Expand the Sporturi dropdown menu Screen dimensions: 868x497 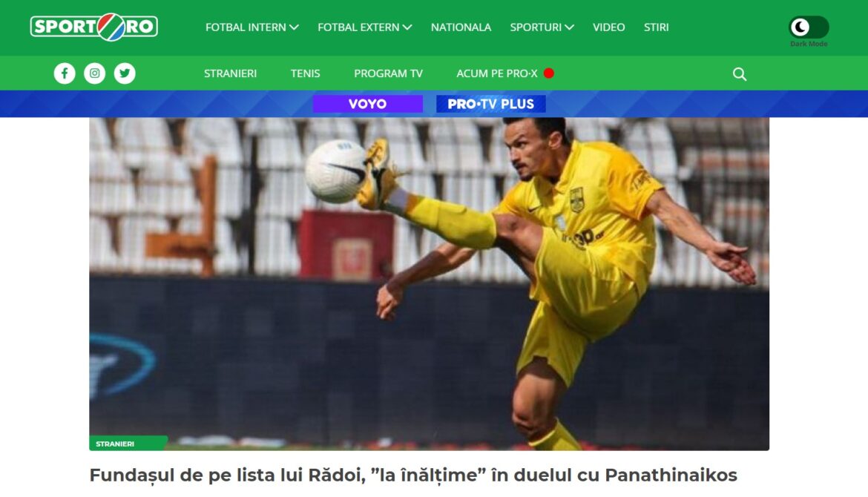point(542,27)
